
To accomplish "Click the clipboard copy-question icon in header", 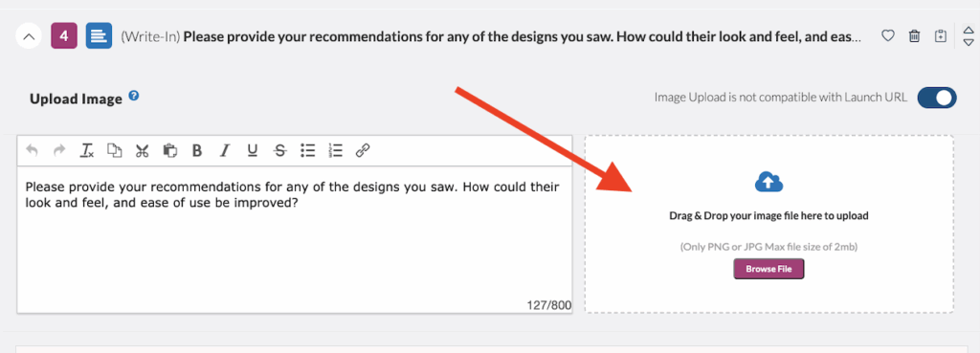I will pyautogui.click(x=940, y=36).
